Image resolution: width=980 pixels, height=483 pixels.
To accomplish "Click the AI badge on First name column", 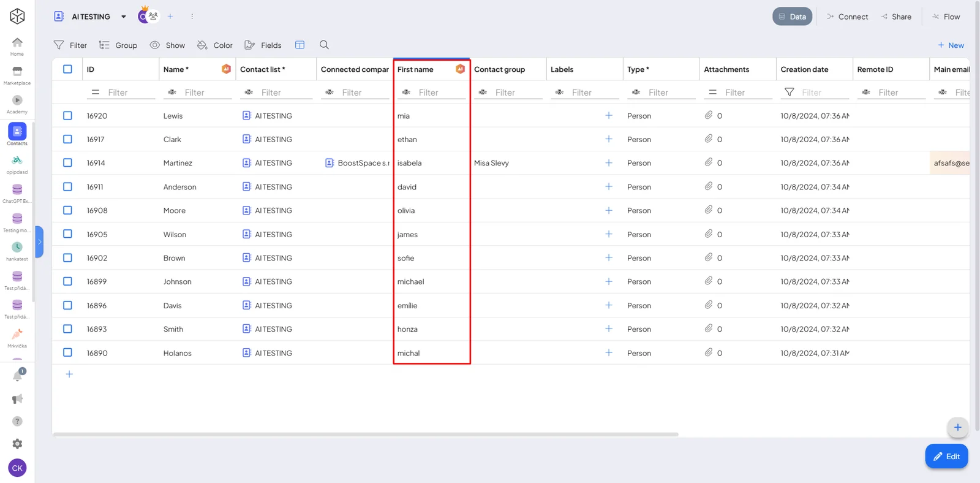I will 460,69.
